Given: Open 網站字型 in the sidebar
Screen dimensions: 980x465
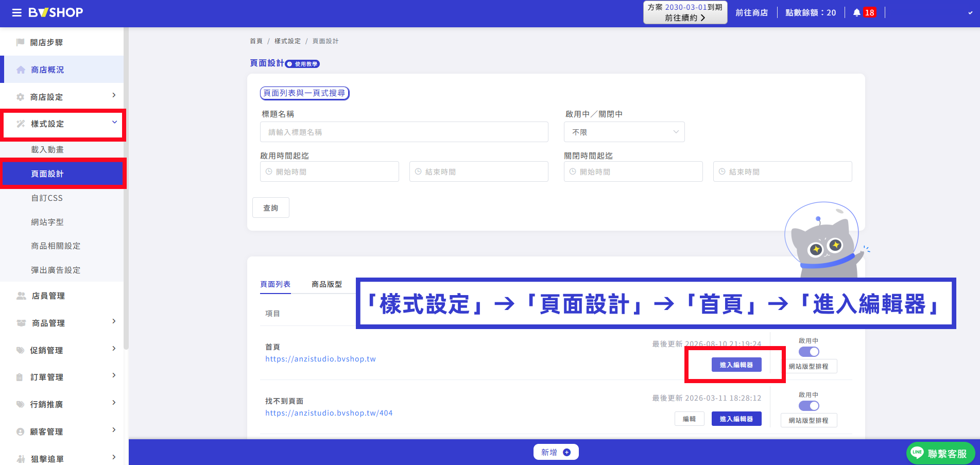Looking at the screenshot, I should 47,222.
